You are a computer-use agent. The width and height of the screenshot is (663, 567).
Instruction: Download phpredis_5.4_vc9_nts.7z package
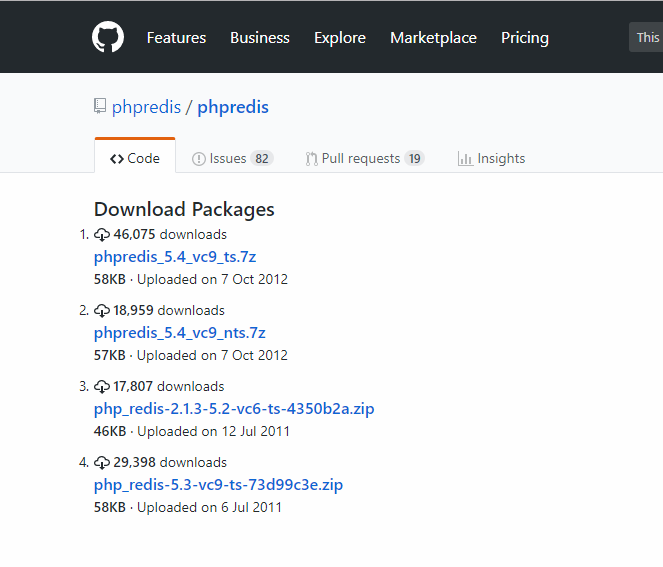[x=180, y=333]
